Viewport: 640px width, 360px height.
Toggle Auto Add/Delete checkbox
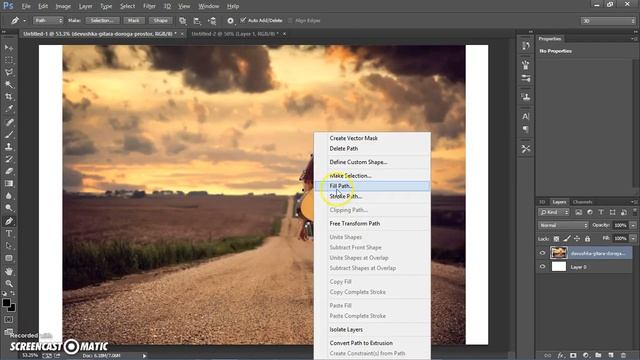coord(243,20)
